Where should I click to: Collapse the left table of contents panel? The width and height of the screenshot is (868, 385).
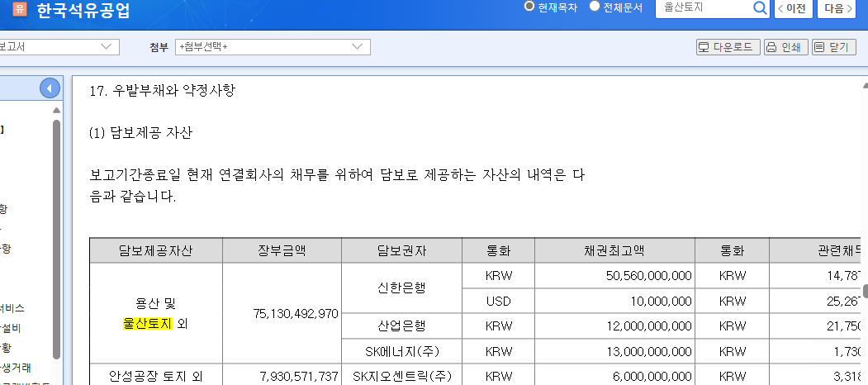tap(50, 88)
